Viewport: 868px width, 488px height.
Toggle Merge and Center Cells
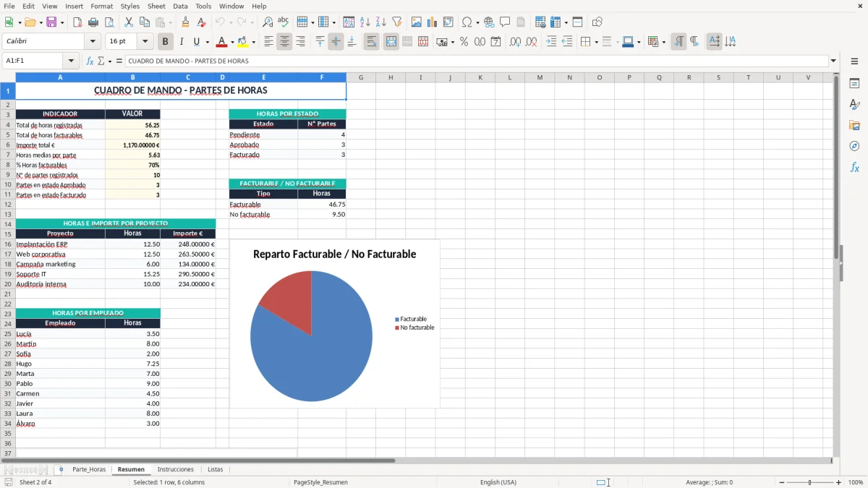(x=391, y=42)
